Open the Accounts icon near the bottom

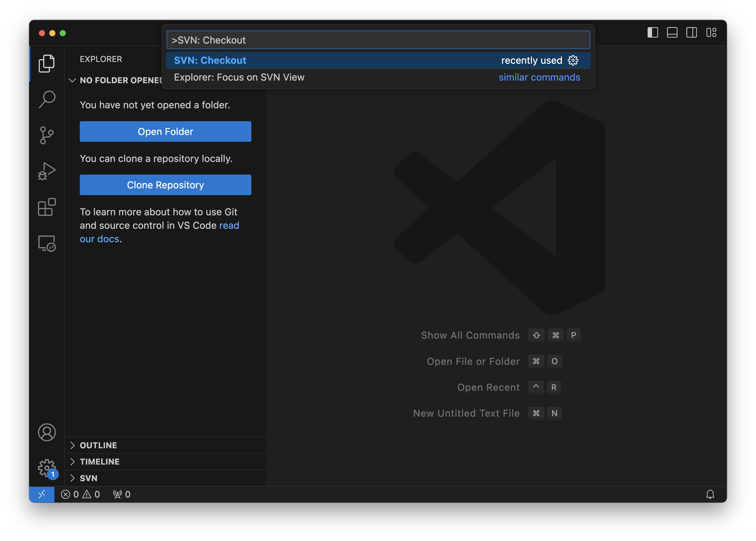coord(46,432)
